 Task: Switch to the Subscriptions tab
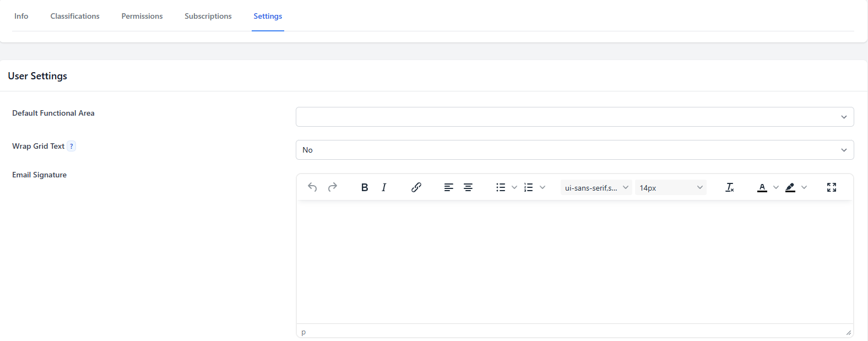point(208,16)
